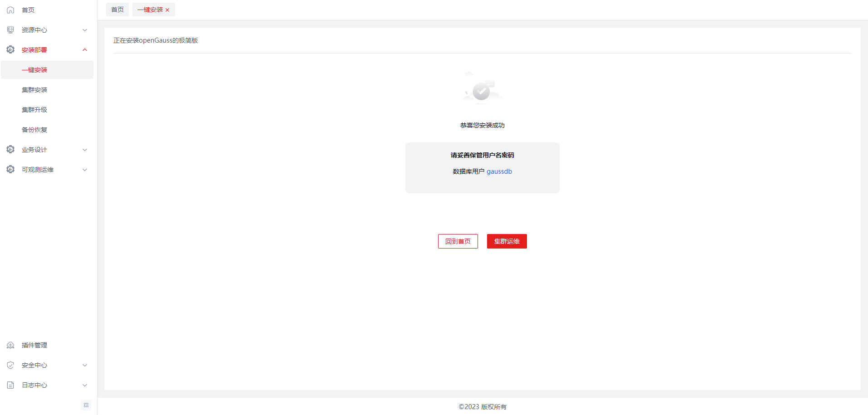Click the gaussdb database user link

[499, 171]
